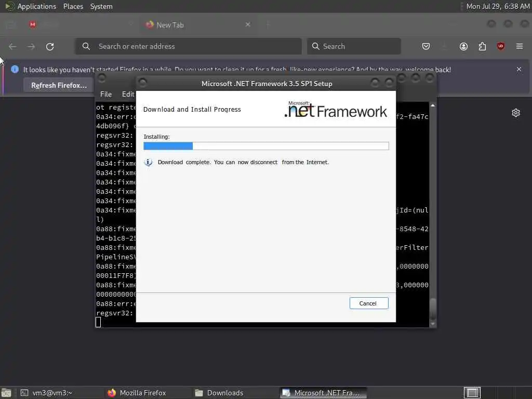
Task: Click the Firefox downloads arrow icon
Action: (x=445, y=46)
